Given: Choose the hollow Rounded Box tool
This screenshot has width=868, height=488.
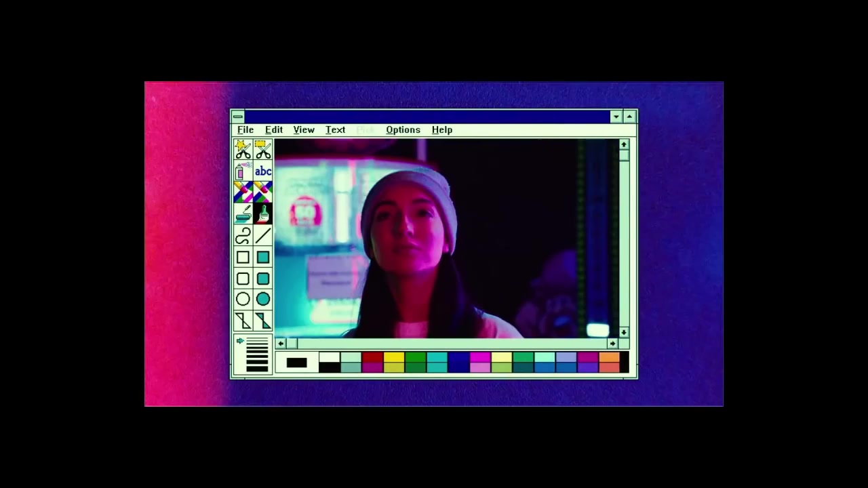Looking at the screenshot, I should (243, 279).
